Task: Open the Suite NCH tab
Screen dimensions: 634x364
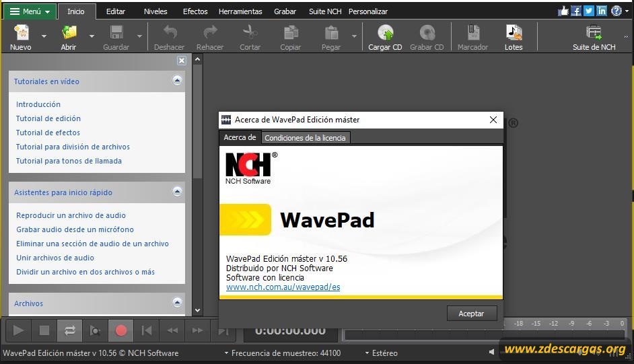Action: [325, 11]
